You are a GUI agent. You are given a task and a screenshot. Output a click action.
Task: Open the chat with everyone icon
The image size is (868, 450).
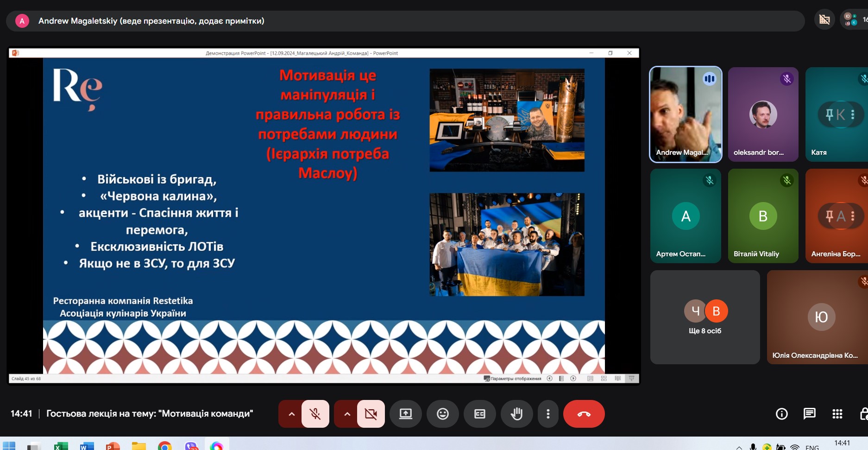(x=809, y=414)
